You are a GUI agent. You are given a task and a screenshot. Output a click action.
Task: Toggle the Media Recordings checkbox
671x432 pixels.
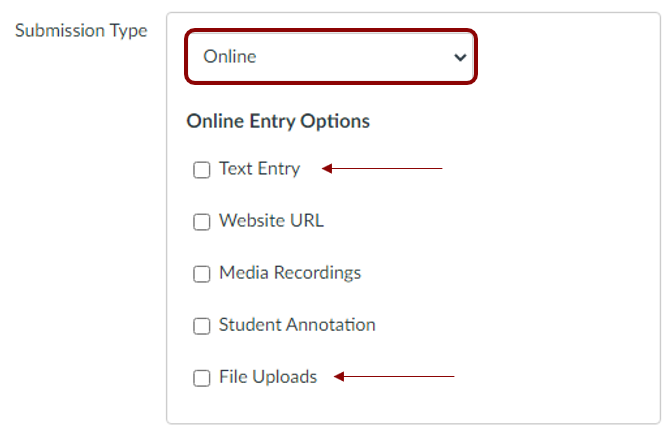pos(201,274)
